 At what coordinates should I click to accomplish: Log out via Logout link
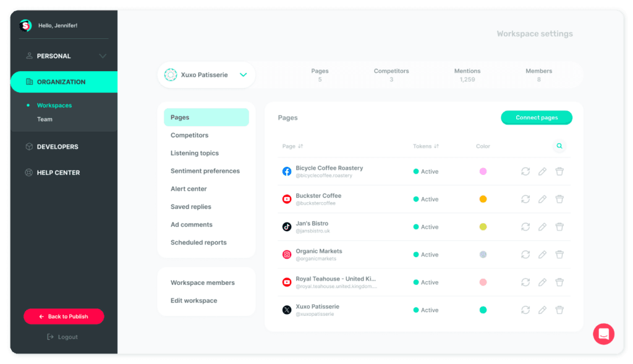[62, 337]
